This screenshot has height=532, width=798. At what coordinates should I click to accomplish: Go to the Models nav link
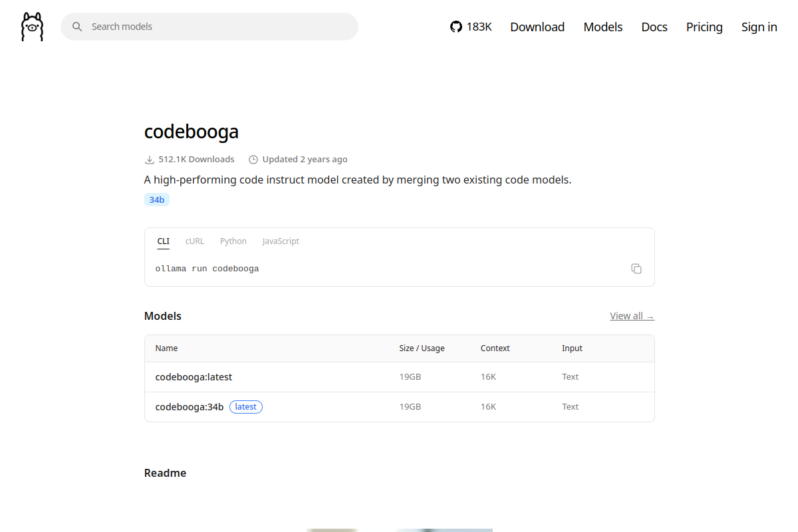(603, 27)
